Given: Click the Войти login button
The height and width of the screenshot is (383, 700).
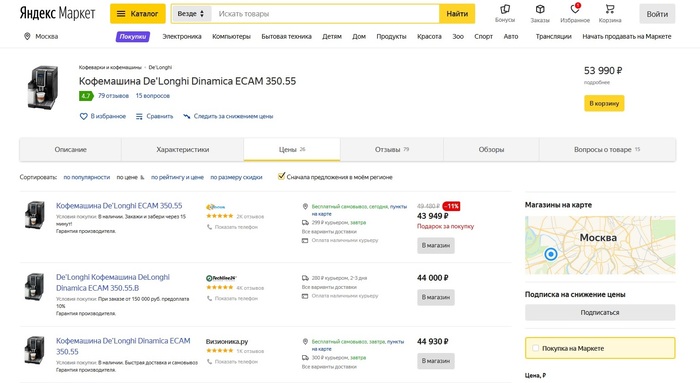Looking at the screenshot, I should coord(657,14).
